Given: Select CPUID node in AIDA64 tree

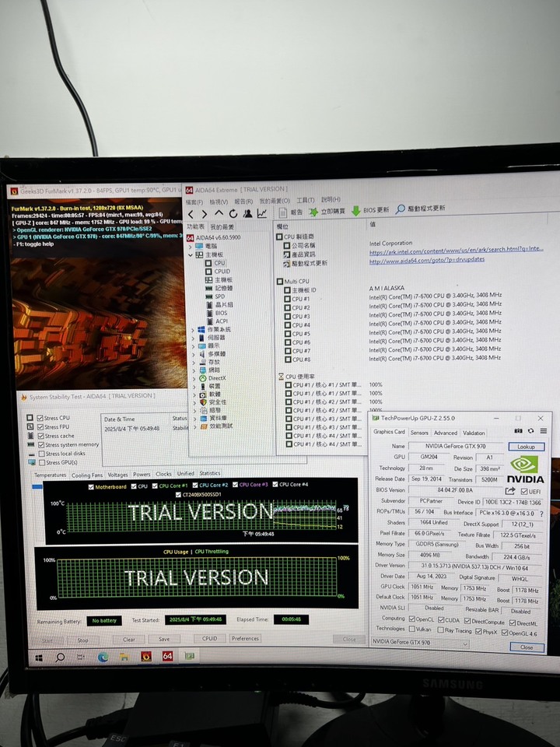Looking at the screenshot, I should [x=218, y=271].
